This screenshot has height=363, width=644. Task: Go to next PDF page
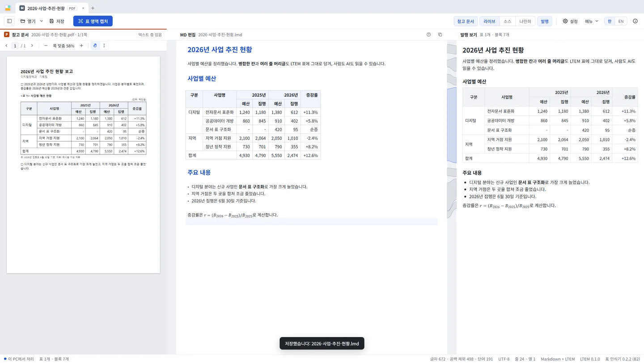[32, 46]
